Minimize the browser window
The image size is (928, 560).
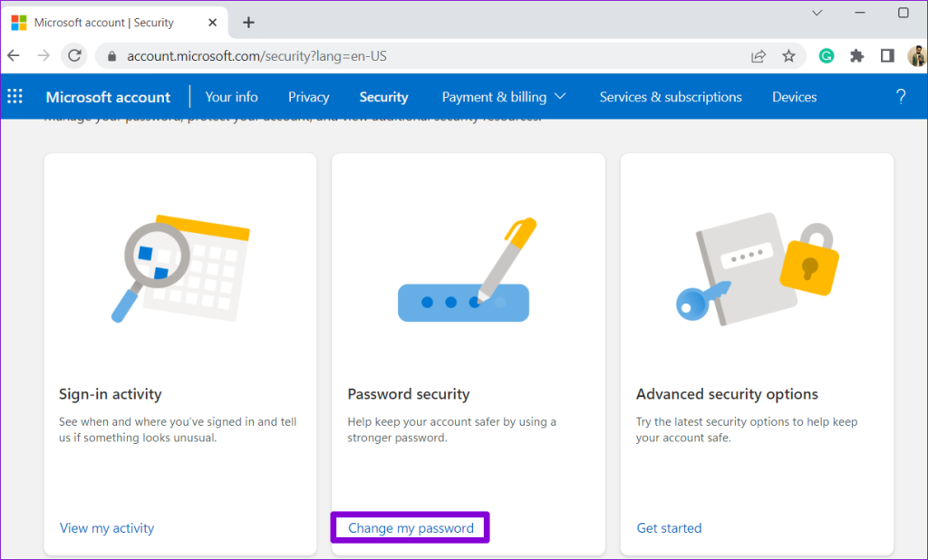(860, 13)
